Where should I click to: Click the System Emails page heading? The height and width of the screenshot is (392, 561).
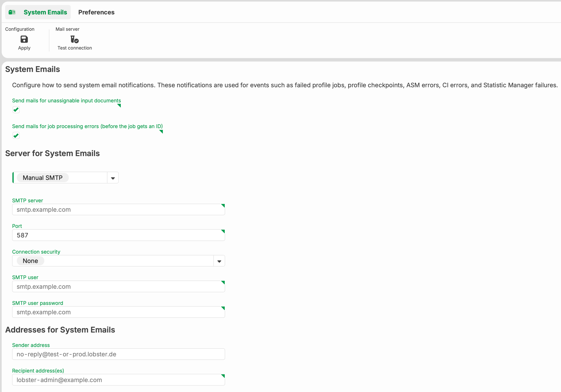click(33, 69)
